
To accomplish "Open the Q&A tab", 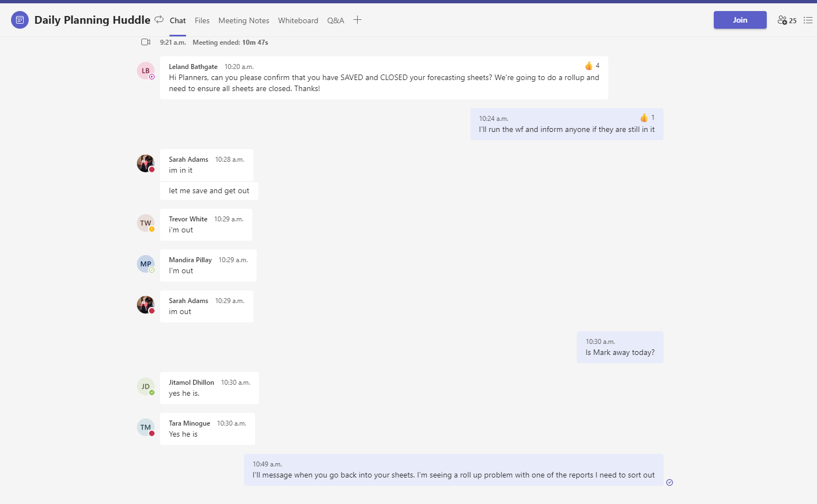I will click(x=335, y=20).
